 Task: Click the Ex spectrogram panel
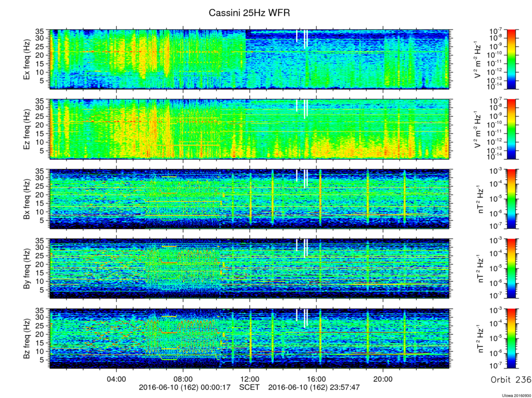pos(249,59)
